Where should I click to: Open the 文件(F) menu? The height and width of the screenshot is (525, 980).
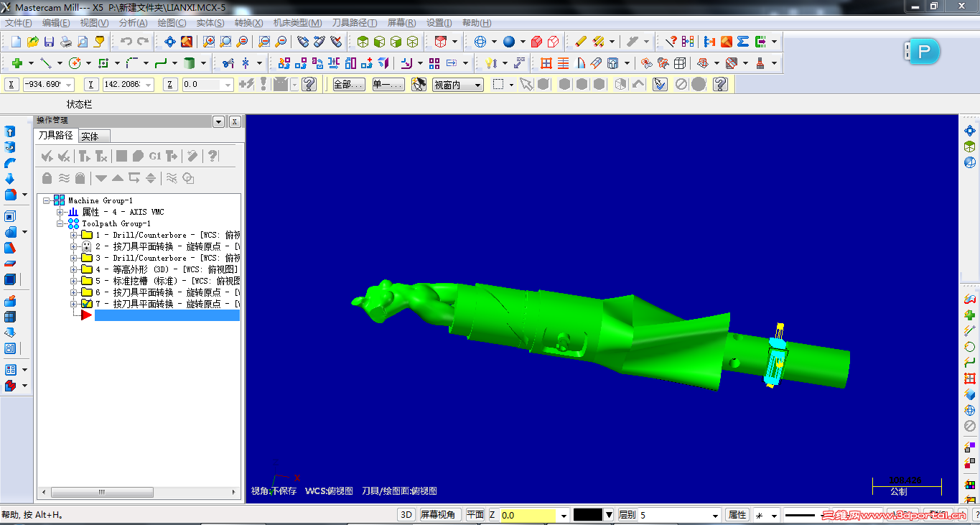tap(18, 23)
